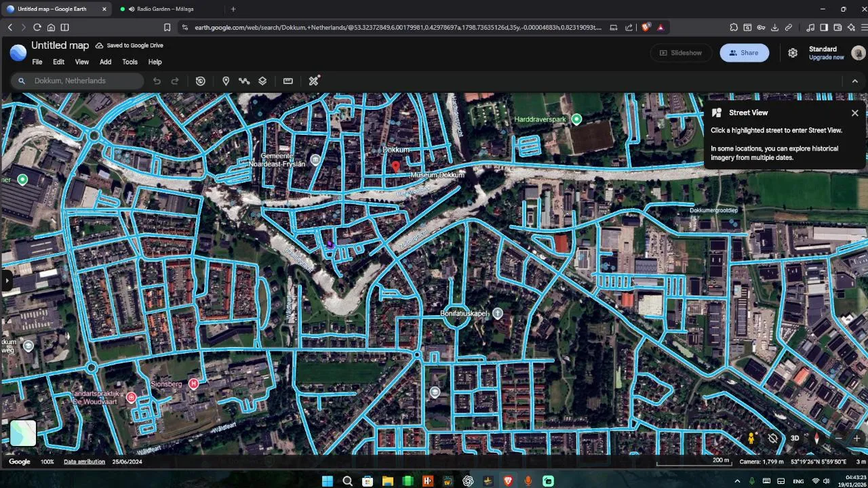Click Tandartspraktijk De Woudvaart marker

click(132, 397)
